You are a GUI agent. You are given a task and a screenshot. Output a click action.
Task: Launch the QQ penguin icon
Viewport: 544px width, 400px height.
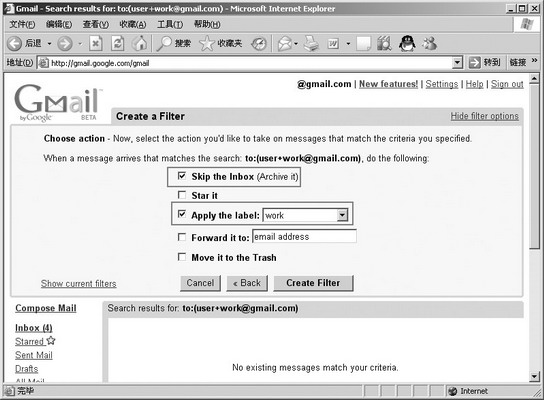pyautogui.click(x=407, y=43)
